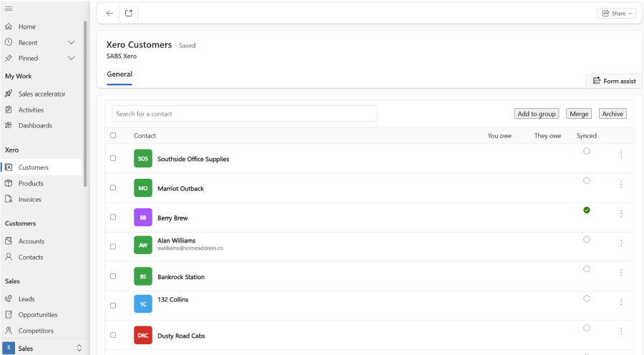
Task: Open the Share dropdown
Action: 617,13
